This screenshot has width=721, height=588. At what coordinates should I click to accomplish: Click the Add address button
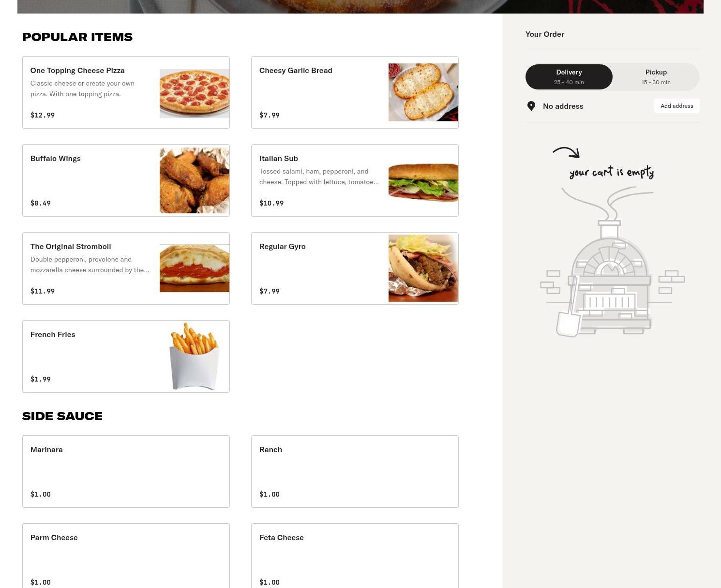pos(677,106)
